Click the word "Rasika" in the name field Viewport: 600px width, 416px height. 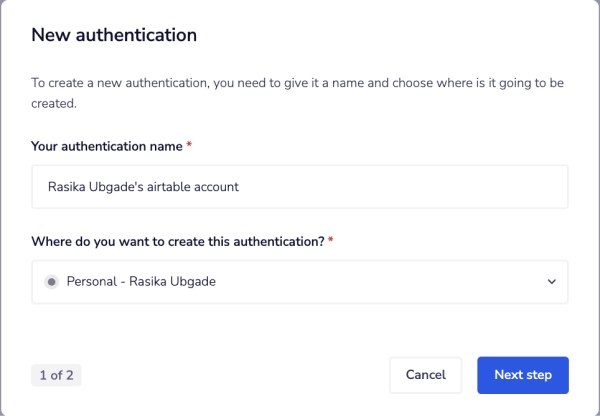point(69,187)
